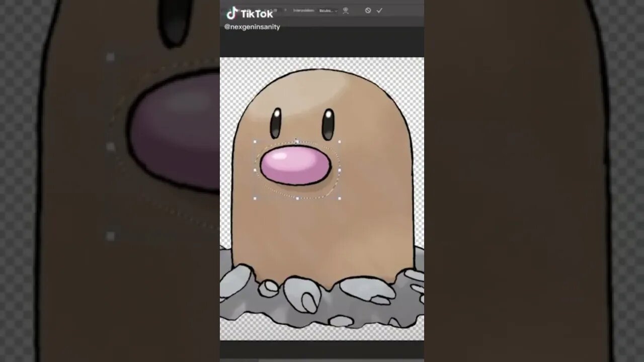644x362 pixels.
Task: Click the top-center transform handle
Action: (x=297, y=142)
